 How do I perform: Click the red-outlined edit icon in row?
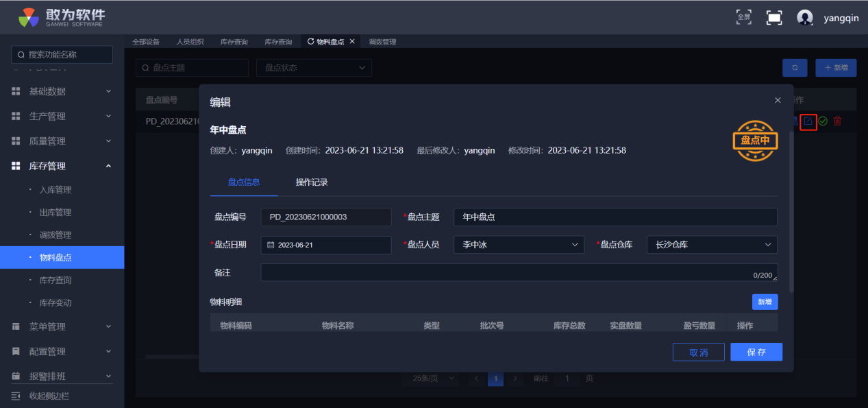[808, 121]
